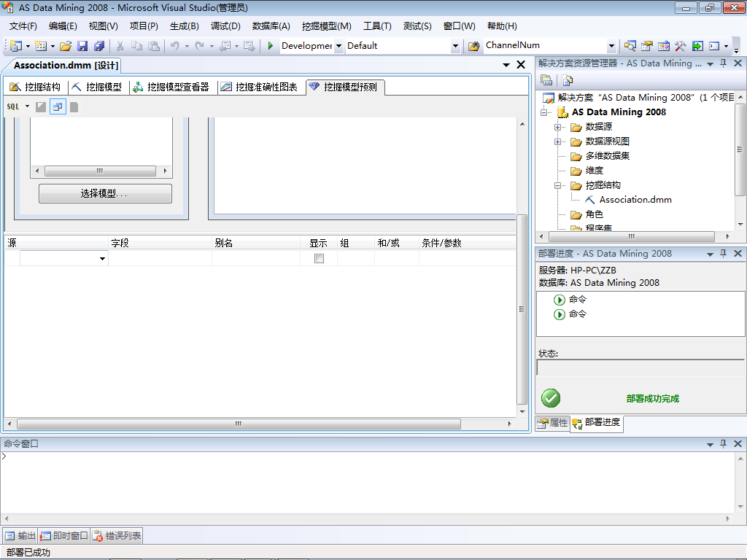Screen dimensions: 747x560
Task: Click the Add New Item toolbar icon
Action: (x=41, y=46)
